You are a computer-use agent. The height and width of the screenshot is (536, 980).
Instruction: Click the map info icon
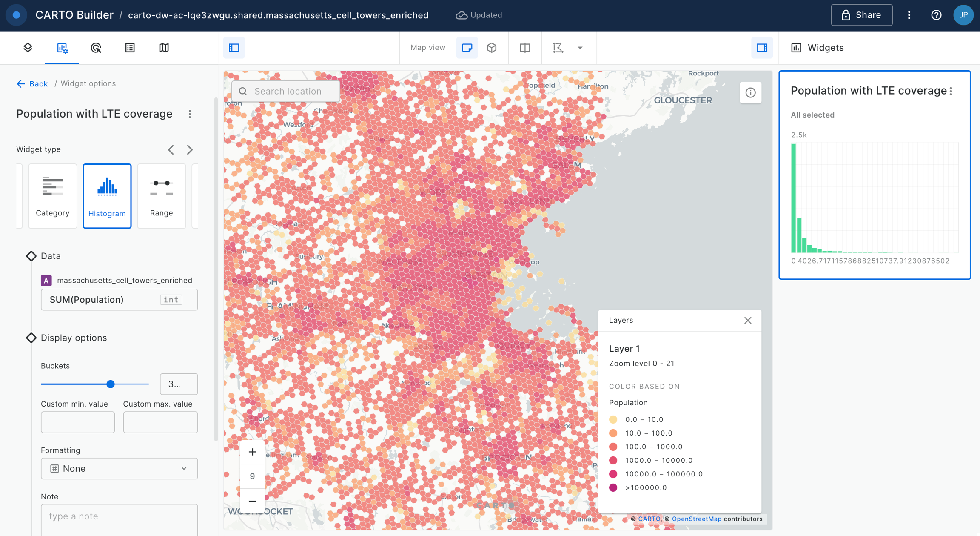(750, 93)
